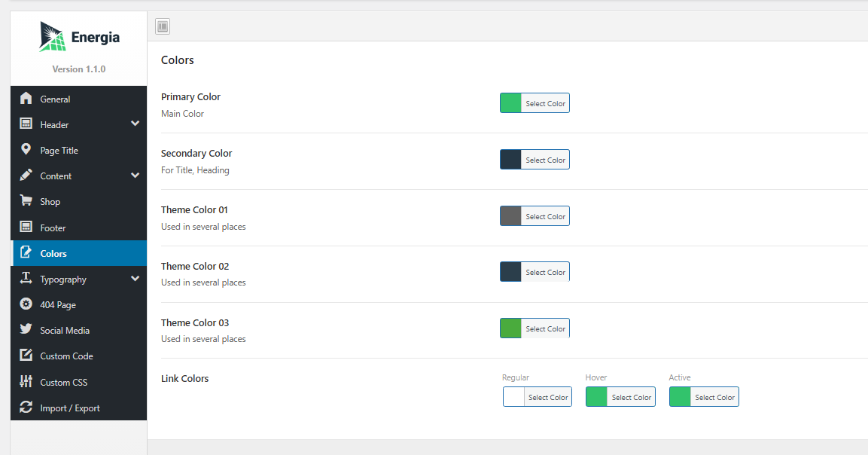Click the white Regular link color swatch

(x=513, y=397)
